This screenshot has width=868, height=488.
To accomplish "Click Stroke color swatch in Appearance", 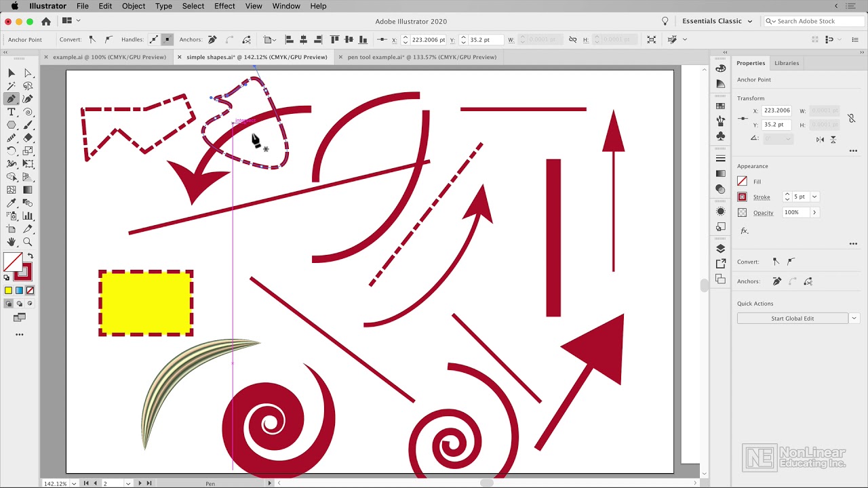I will coord(742,197).
